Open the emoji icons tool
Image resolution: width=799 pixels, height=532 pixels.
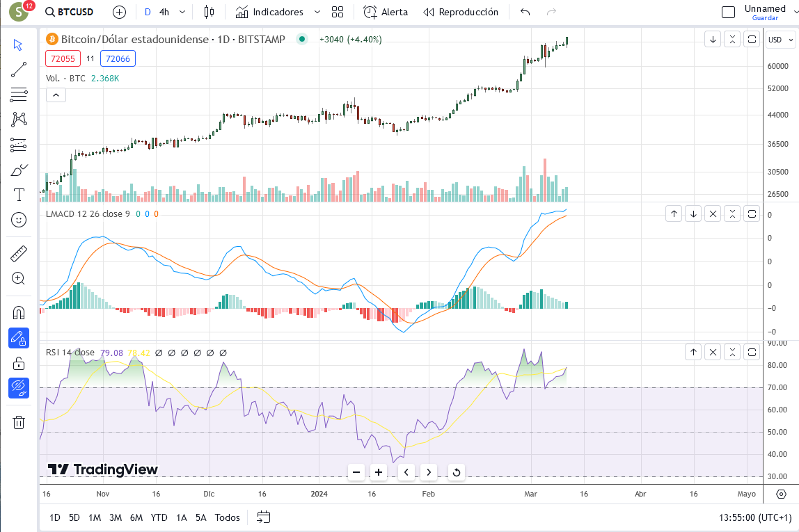pos(18,220)
